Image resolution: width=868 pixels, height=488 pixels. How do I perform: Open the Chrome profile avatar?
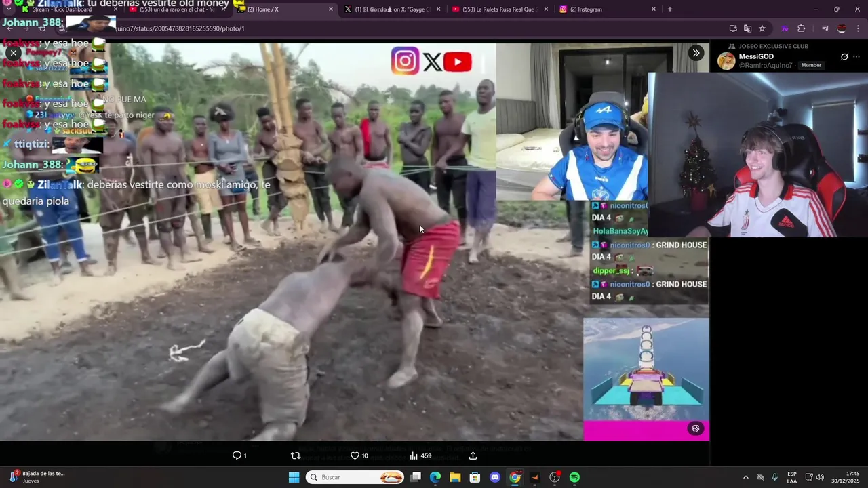[x=842, y=28]
